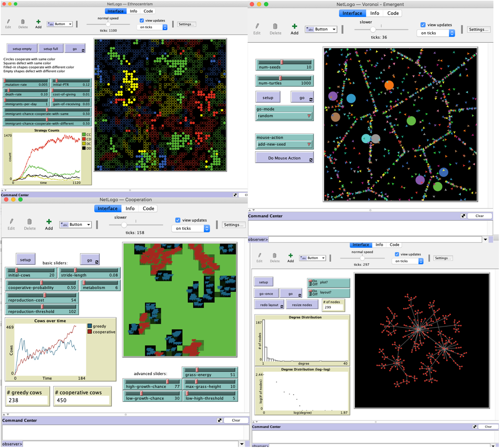Click the blue greedy legend swatch
Viewport: 500px width, 448px height.
point(90,326)
